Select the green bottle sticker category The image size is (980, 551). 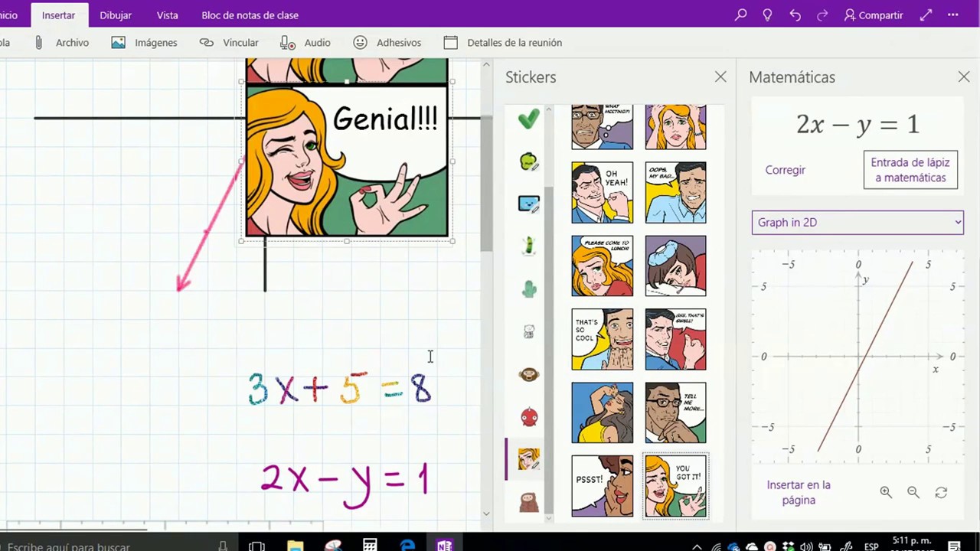[x=528, y=246]
